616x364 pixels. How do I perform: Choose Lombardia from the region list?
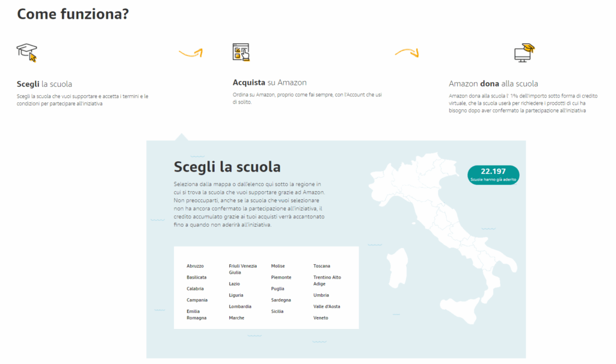[240, 306]
